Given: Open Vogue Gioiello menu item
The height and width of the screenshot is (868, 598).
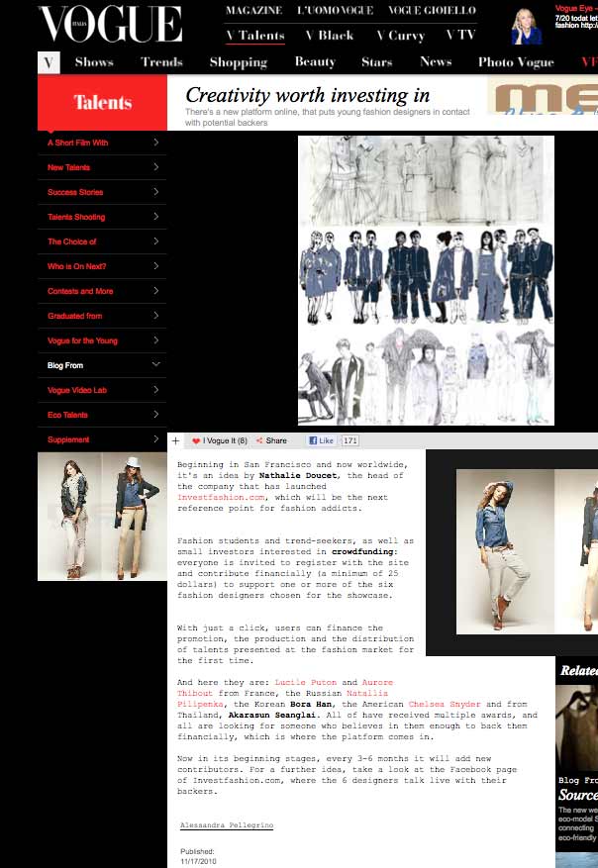Looking at the screenshot, I should pos(432,11).
